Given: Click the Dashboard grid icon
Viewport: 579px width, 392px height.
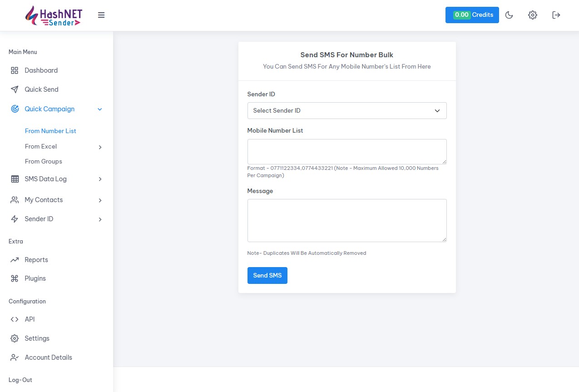Looking at the screenshot, I should [x=15, y=70].
